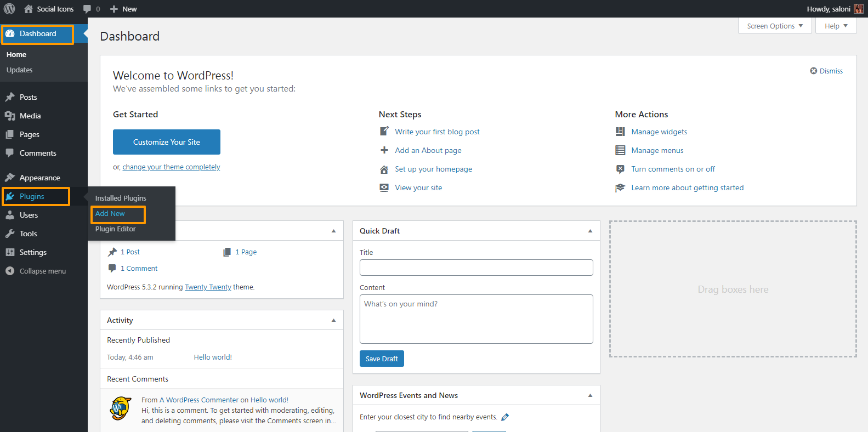Click the Appearance paintbrush icon
Screen dimensions: 868x432
(10, 178)
